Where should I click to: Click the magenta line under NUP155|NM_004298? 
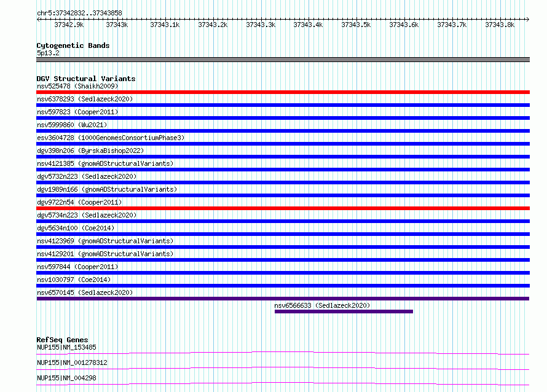click(283, 383)
